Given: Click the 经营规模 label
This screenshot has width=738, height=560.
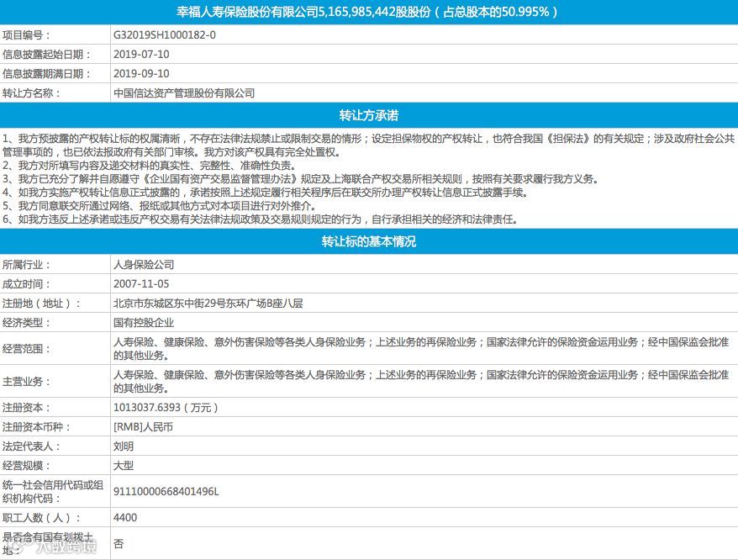Looking at the screenshot, I should coord(26,465).
